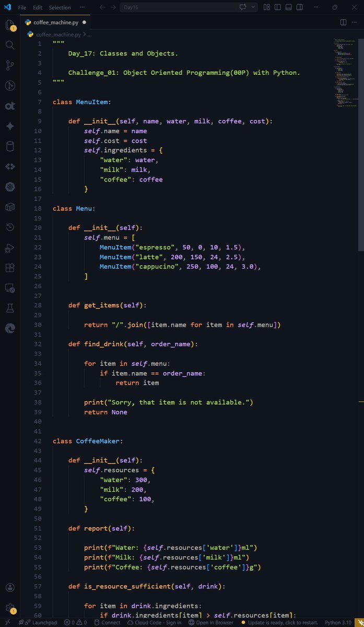Screen dimensions: 364x627
Task: Click line number 42 in the gutter
Action: [38, 441]
